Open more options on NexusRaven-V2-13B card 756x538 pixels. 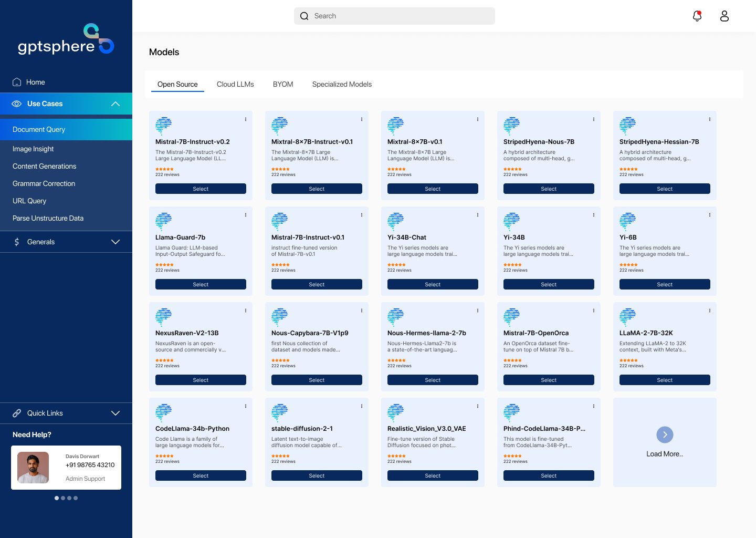pyautogui.click(x=246, y=311)
